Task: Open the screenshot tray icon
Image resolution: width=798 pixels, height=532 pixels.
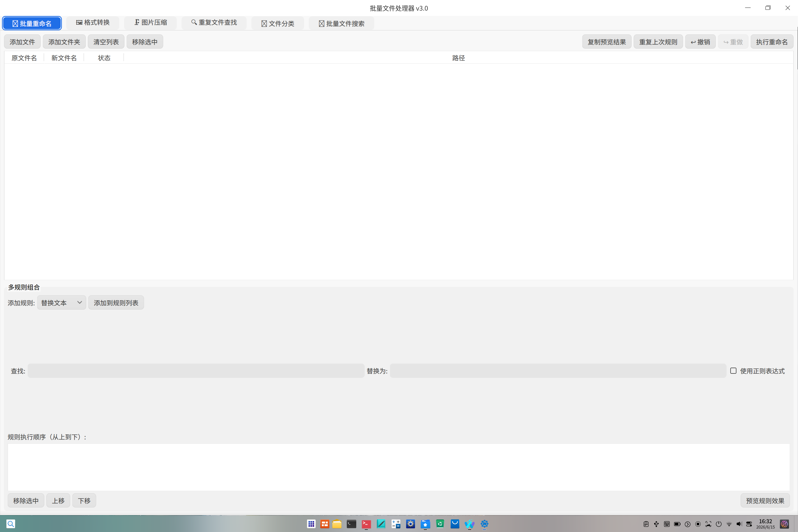Action: click(708, 524)
